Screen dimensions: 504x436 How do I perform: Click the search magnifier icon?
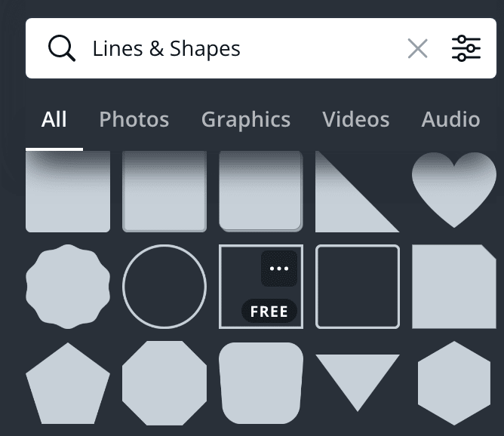[62, 48]
